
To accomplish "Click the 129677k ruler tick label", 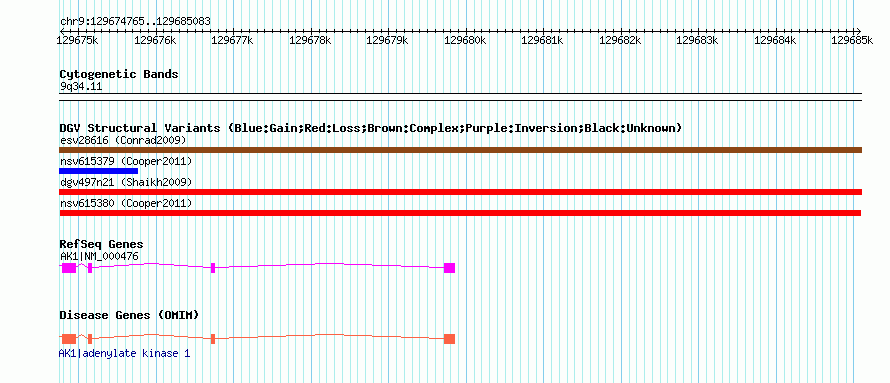I will click(232, 40).
